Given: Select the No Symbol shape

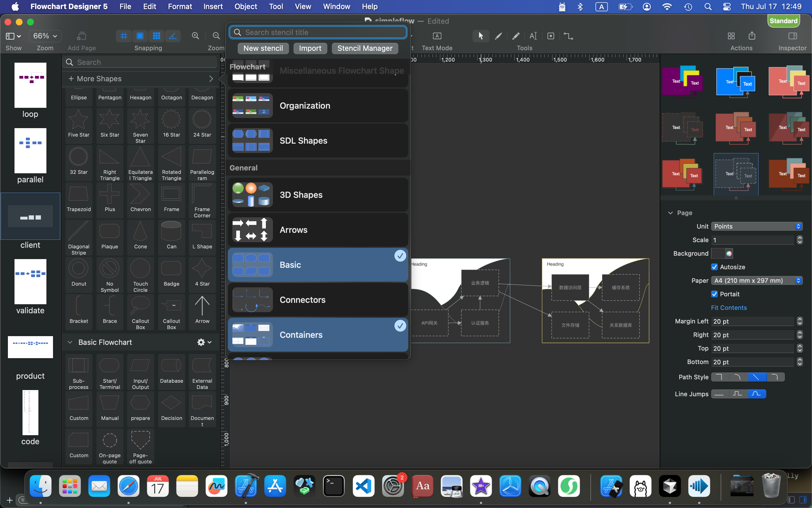Looking at the screenshot, I should tap(110, 275).
